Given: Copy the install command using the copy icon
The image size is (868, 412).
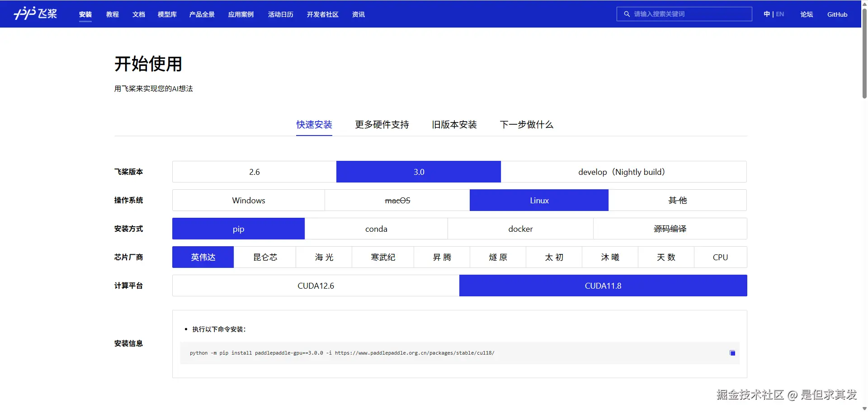Looking at the screenshot, I should click(732, 353).
